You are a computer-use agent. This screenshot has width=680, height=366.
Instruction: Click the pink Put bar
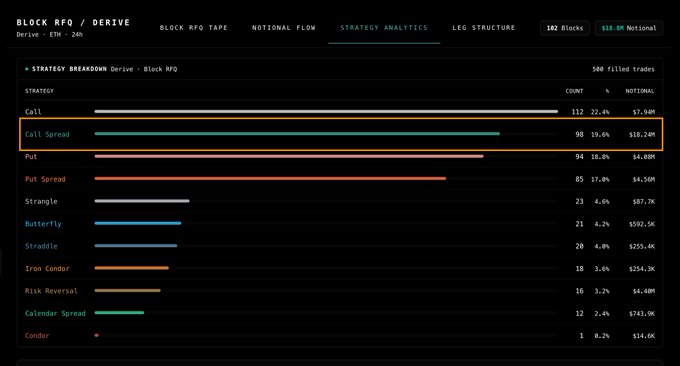289,156
